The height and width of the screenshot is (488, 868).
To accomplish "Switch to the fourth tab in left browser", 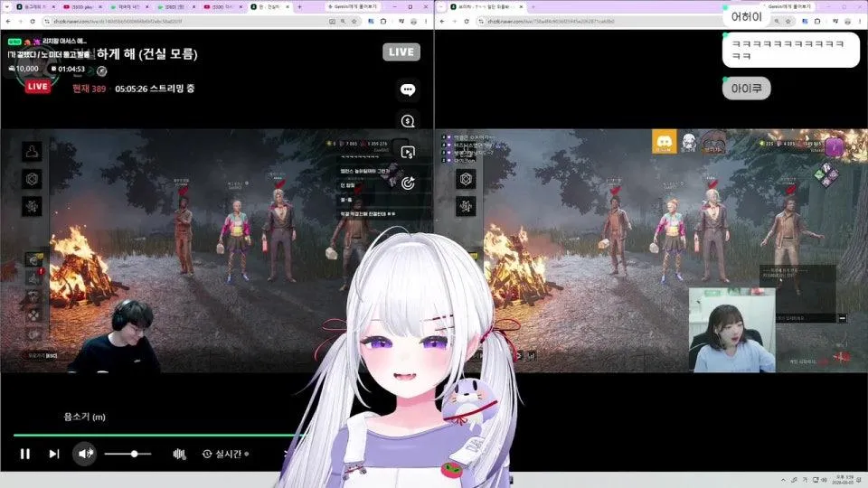I will [175, 6].
